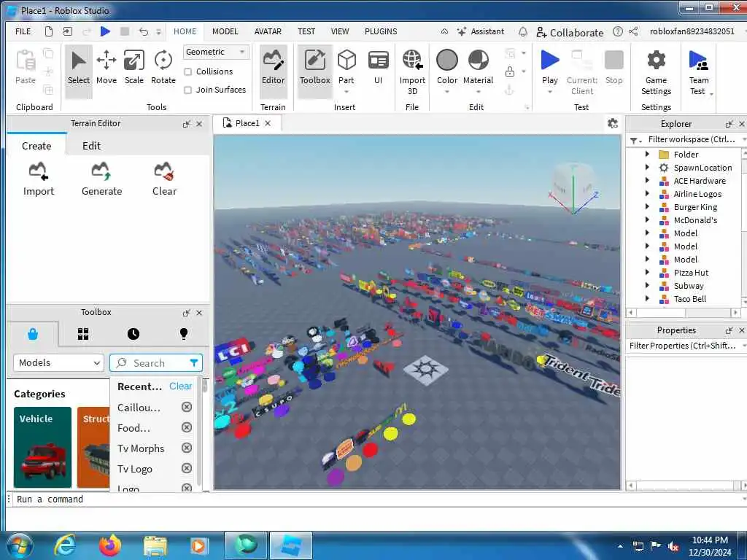This screenshot has height=560, width=747.
Task: Select Subway in Explorer
Action: click(689, 286)
